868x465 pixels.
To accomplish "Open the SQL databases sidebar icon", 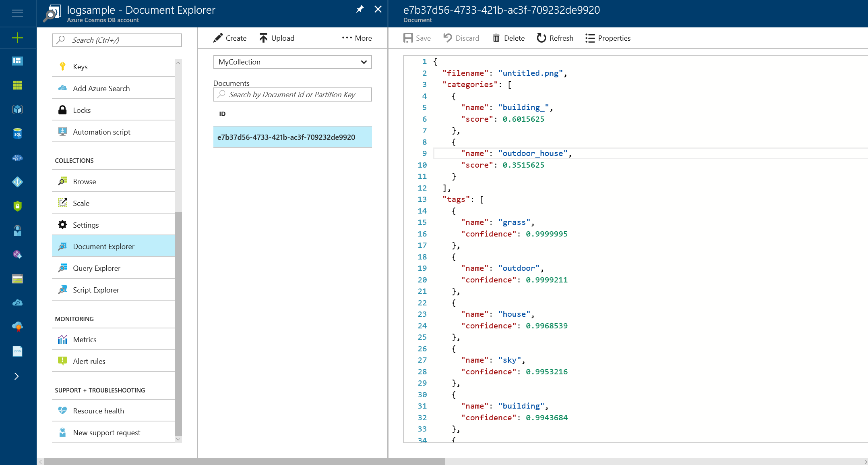I will coord(17,134).
